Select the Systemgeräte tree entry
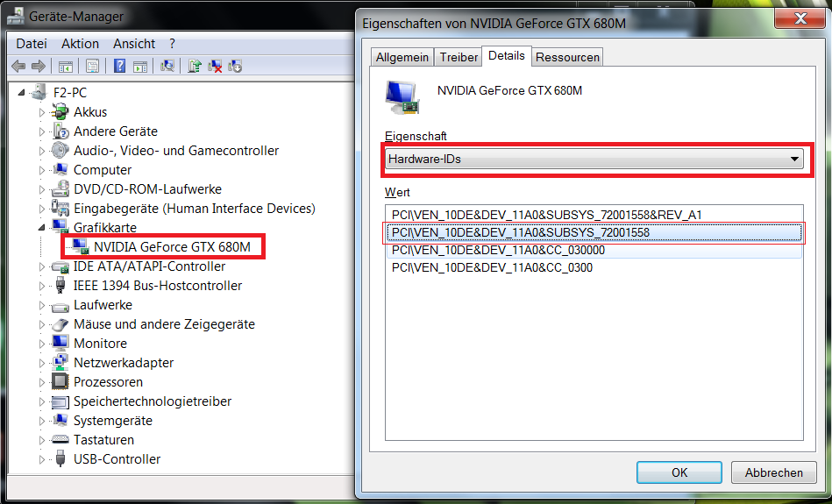The height and width of the screenshot is (504, 832). [113, 421]
